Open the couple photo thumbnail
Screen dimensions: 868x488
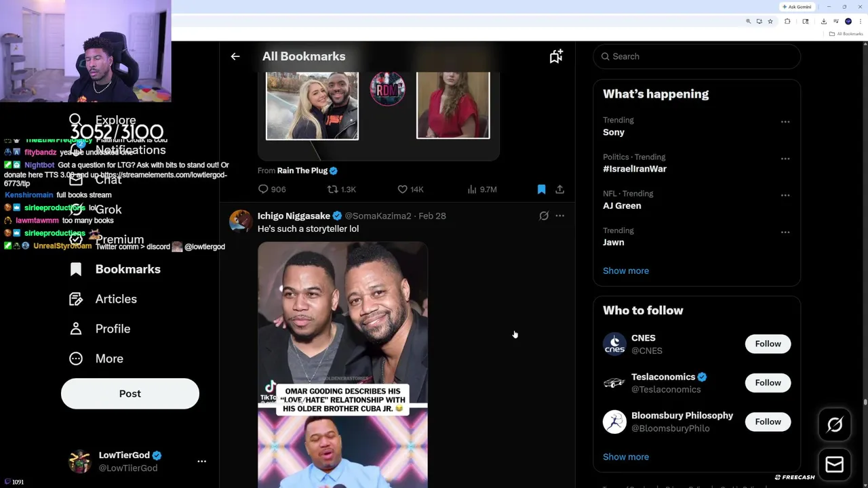click(312, 105)
